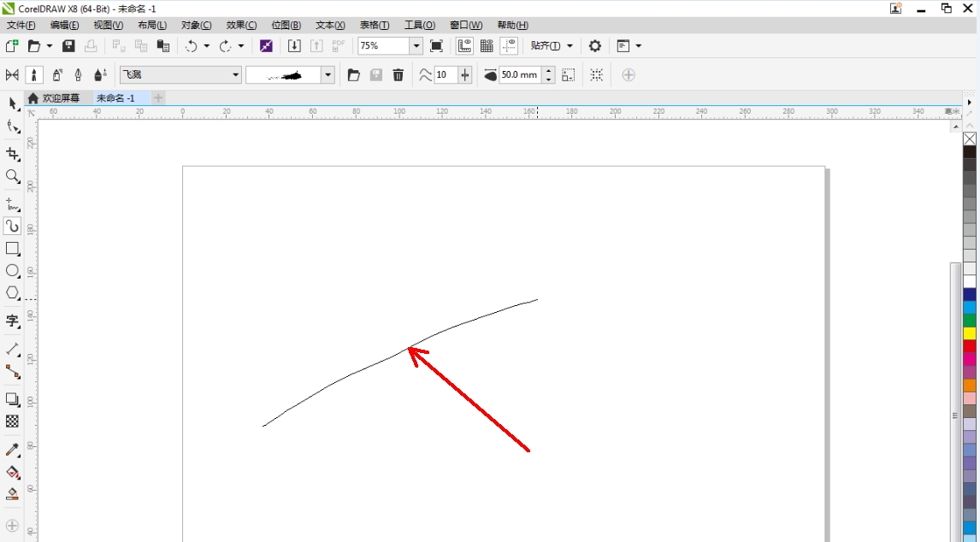Toggle the show grid button
Image resolution: width=980 pixels, height=542 pixels.
point(487,46)
